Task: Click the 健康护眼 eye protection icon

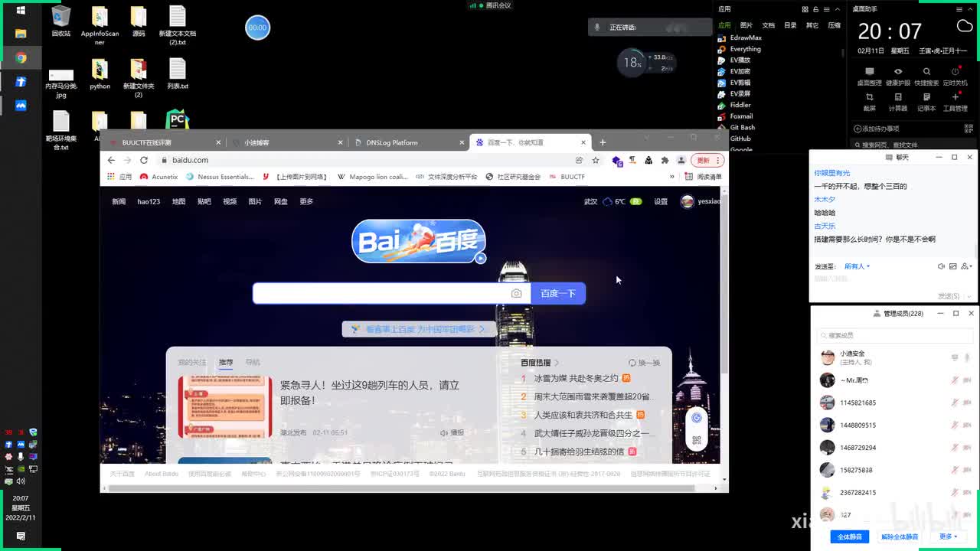Action: pos(898,76)
